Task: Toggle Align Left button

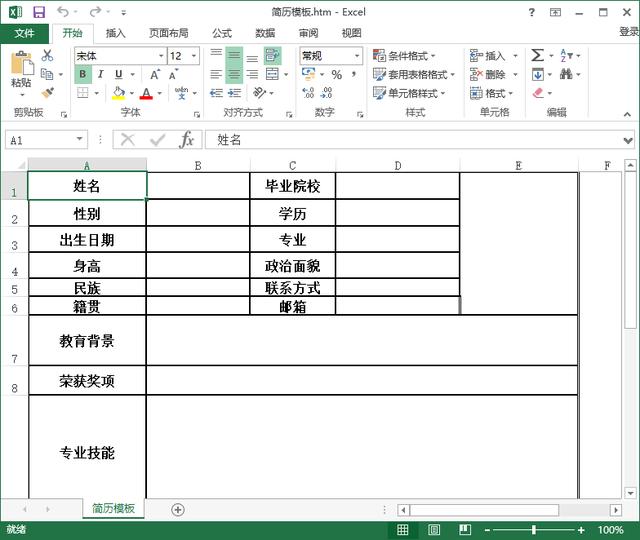Action: [x=216, y=74]
